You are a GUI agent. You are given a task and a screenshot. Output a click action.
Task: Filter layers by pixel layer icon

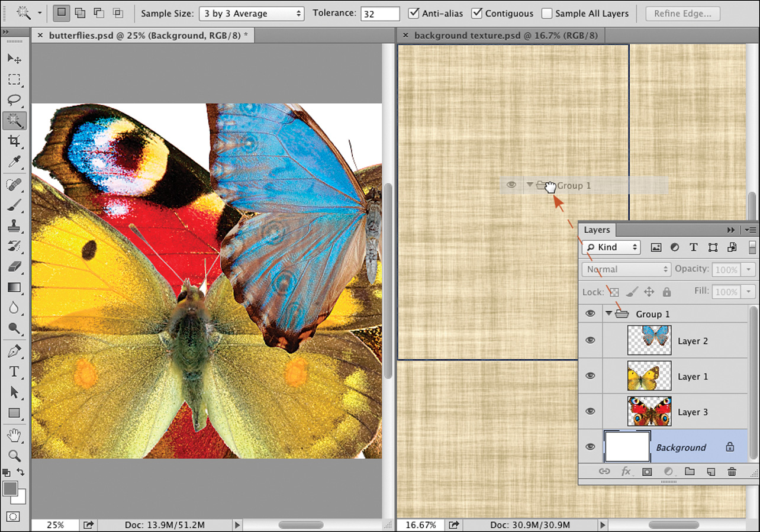(656, 247)
